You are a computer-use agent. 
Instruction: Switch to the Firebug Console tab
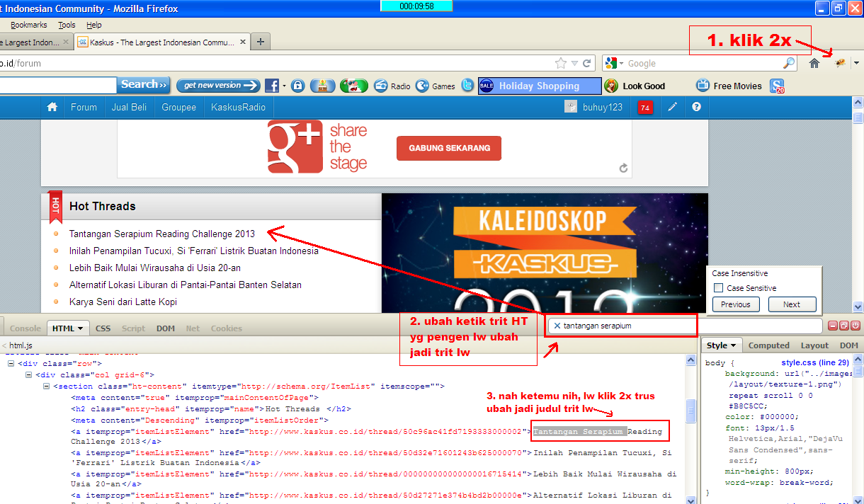(x=25, y=328)
